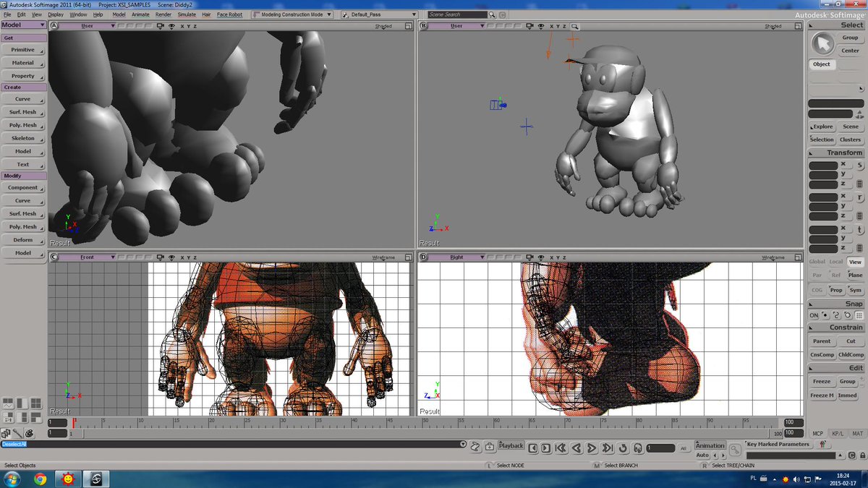Open viewport B User camera dropdown
This screenshot has height=488, width=868.
pyautogui.click(x=456, y=26)
